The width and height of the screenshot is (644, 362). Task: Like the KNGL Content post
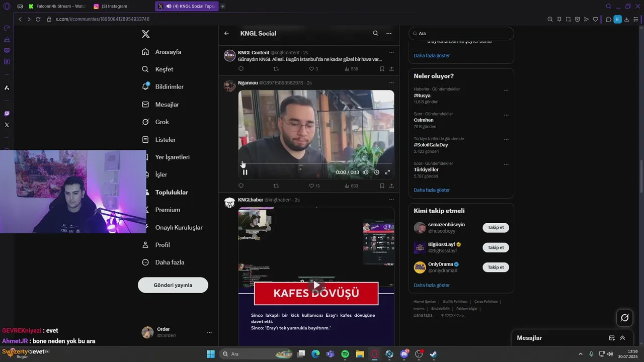pyautogui.click(x=313, y=69)
